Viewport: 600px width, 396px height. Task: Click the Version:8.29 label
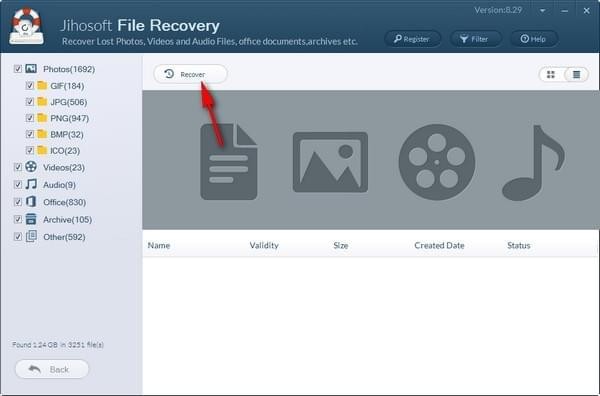tap(498, 10)
